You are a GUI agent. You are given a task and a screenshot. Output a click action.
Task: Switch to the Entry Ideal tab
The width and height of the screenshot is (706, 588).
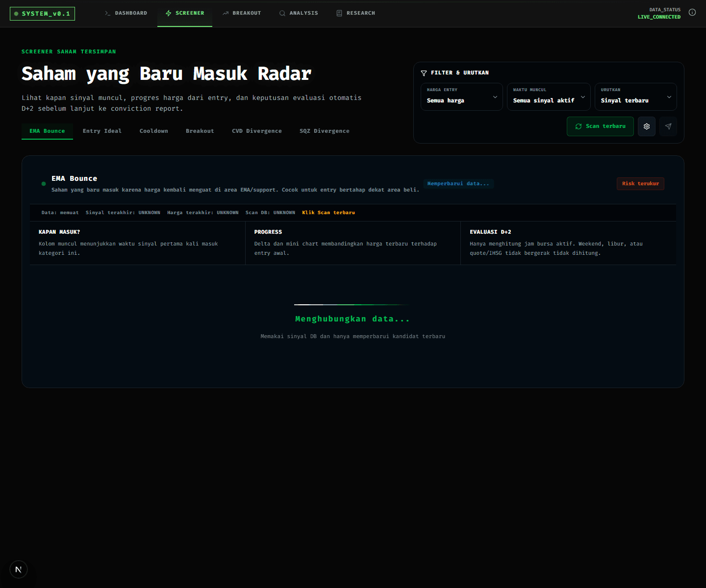[x=102, y=131]
